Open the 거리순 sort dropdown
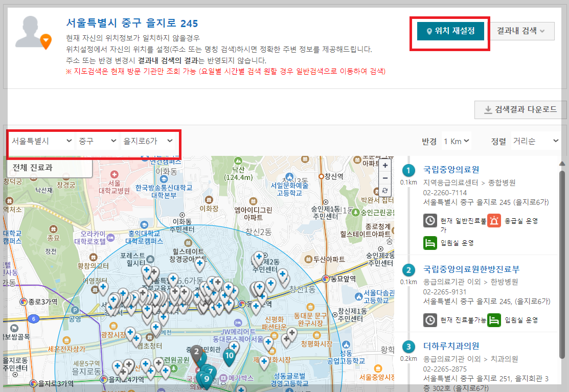Screen dimensions: 569x392 pyautogui.click(x=536, y=141)
